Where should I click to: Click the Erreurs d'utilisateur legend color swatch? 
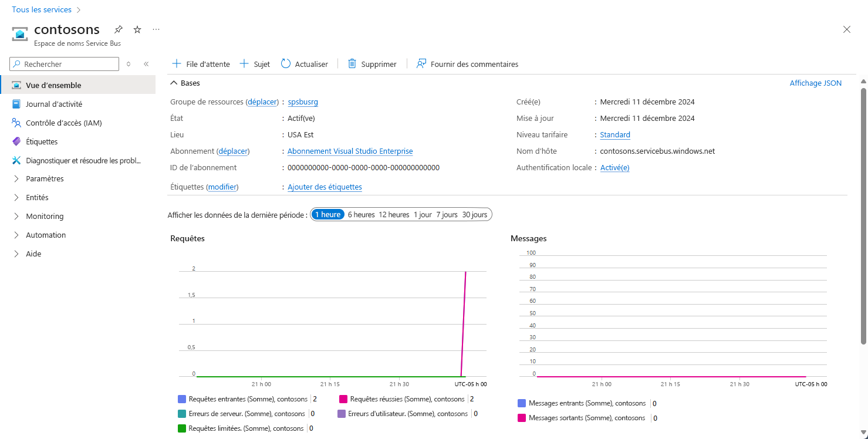click(342, 414)
